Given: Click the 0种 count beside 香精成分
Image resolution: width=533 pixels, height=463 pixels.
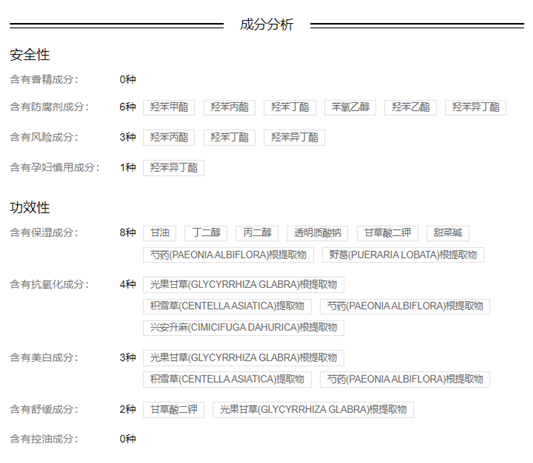Looking at the screenshot, I should pos(128,80).
